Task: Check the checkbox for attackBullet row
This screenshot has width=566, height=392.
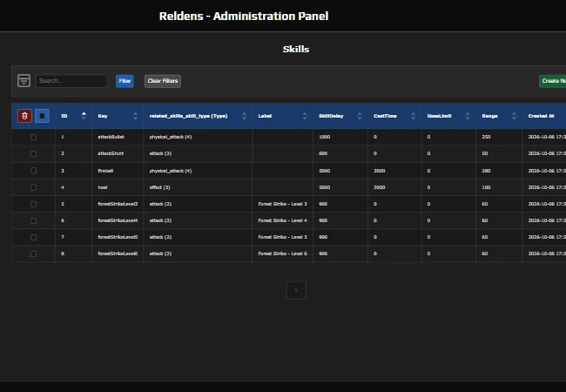Action: tap(34, 137)
